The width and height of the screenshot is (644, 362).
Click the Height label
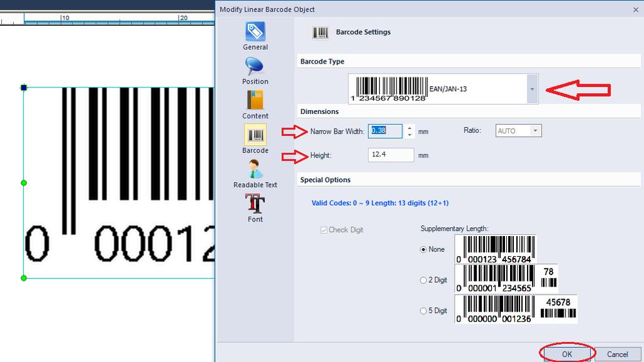321,156
